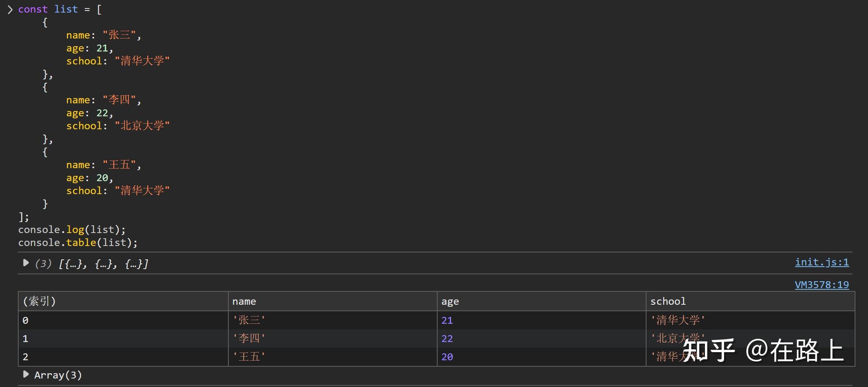
Task: Select the index 1 cell in table
Action: coord(123,338)
